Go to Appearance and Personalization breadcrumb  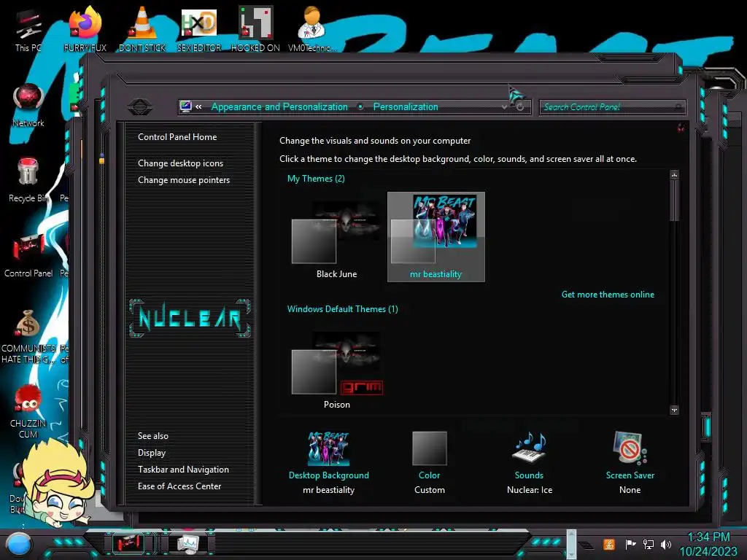[x=279, y=106]
